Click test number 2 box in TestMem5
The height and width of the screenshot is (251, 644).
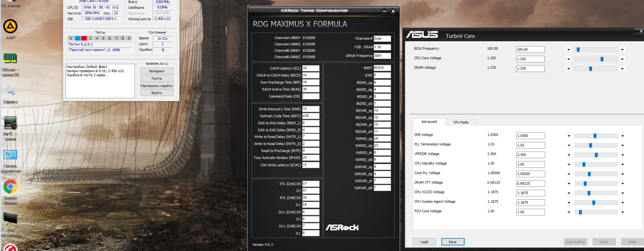pyautogui.click(x=84, y=38)
